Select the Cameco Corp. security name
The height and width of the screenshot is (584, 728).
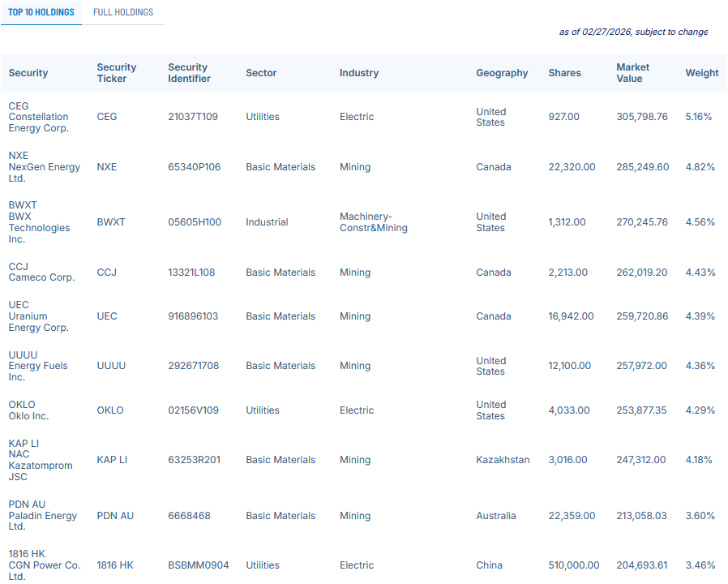pyautogui.click(x=41, y=277)
